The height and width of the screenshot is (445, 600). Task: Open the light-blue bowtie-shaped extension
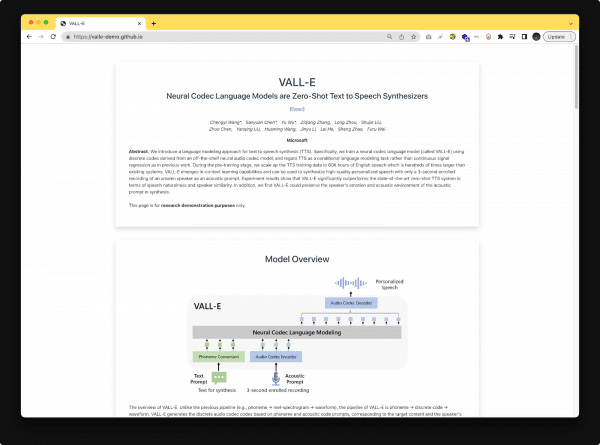tap(476, 37)
